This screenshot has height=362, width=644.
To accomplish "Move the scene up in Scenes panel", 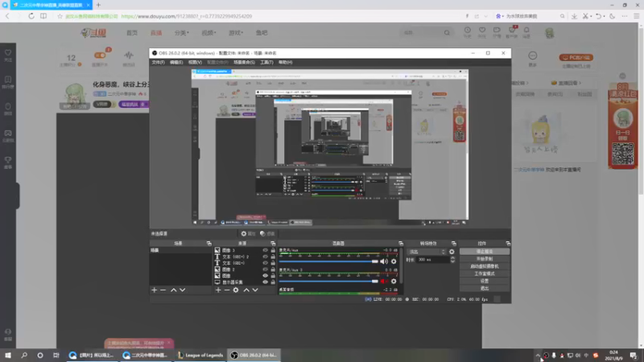I will [x=173, y=290].
